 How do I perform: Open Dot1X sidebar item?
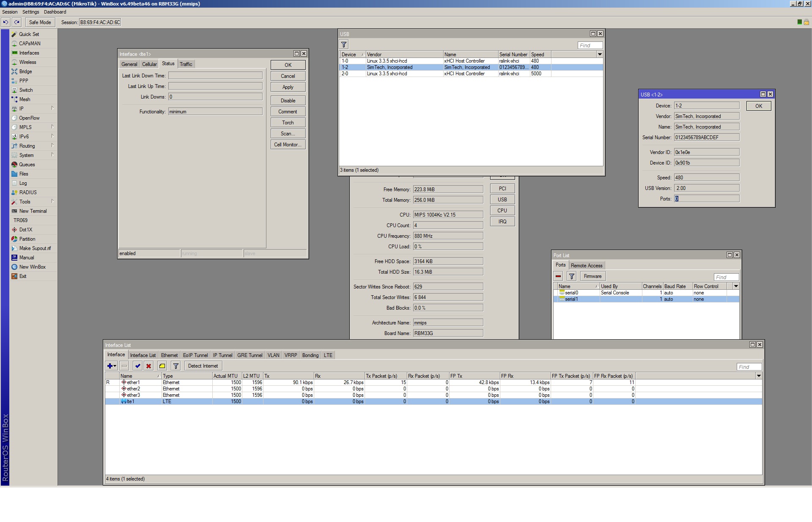(x=25, y=230)
